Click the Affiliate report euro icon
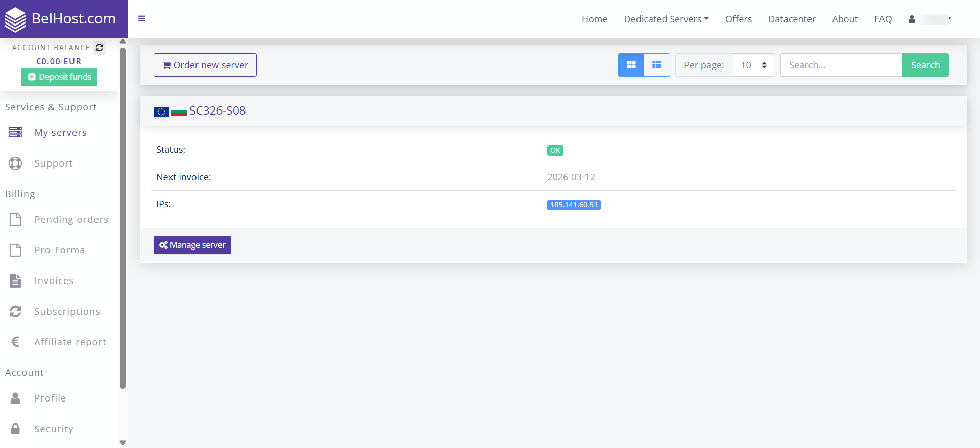Screen dimensions: 980x448 pos(15,342)
